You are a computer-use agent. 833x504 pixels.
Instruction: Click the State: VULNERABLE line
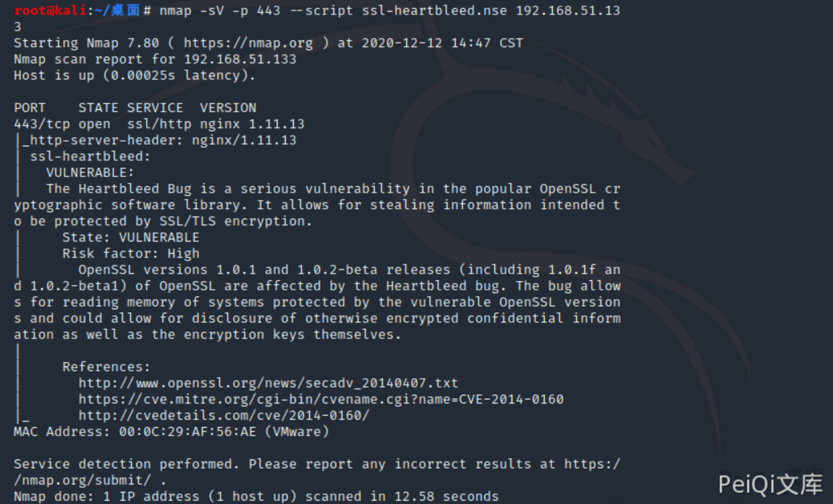click(x=131, y=238)
